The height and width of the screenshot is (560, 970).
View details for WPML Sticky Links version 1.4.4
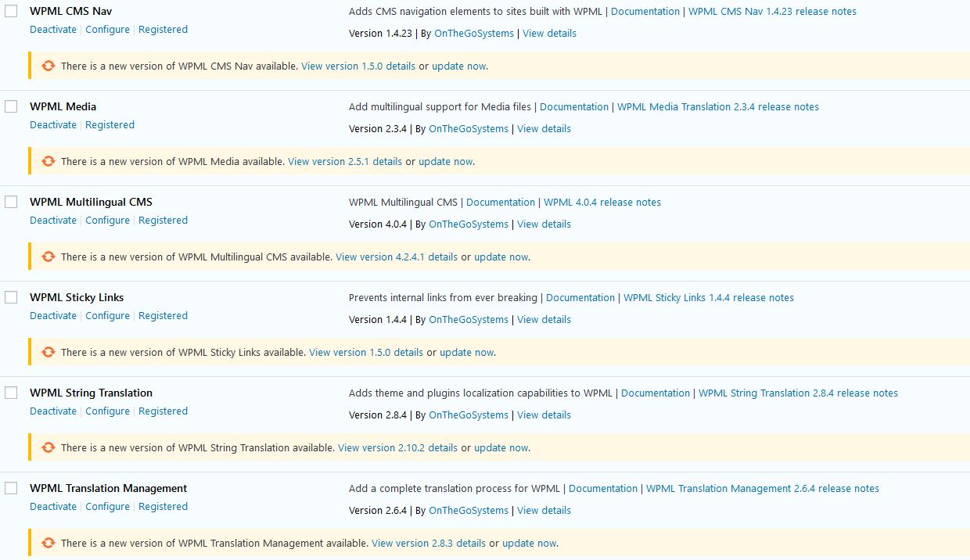click(544, 320)
